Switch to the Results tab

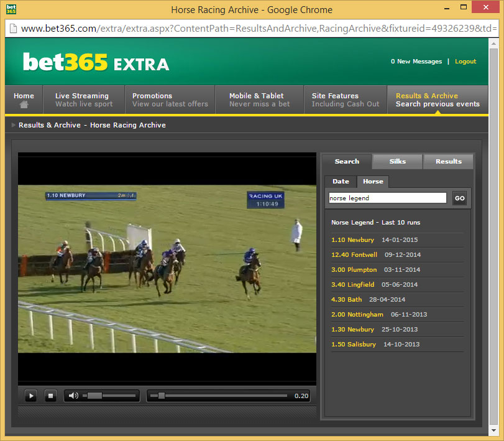449,162
